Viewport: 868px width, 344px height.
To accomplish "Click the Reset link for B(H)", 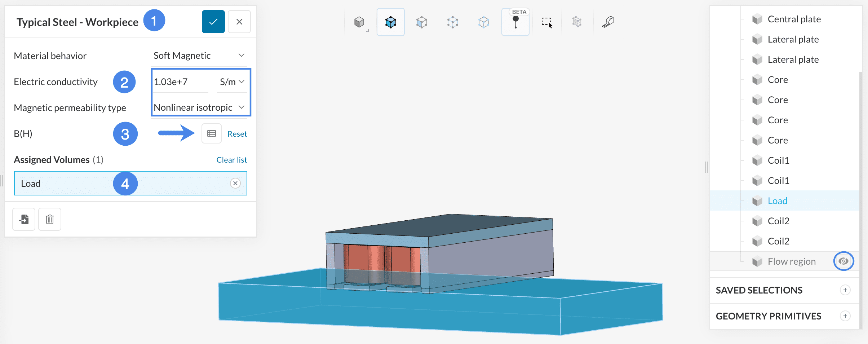I will pyautogui.click(x=237, y=134).
